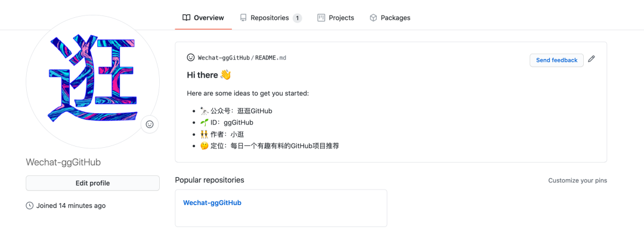Switch to the Overview tab
The image size is (644, 239).
tap(203, 18)
